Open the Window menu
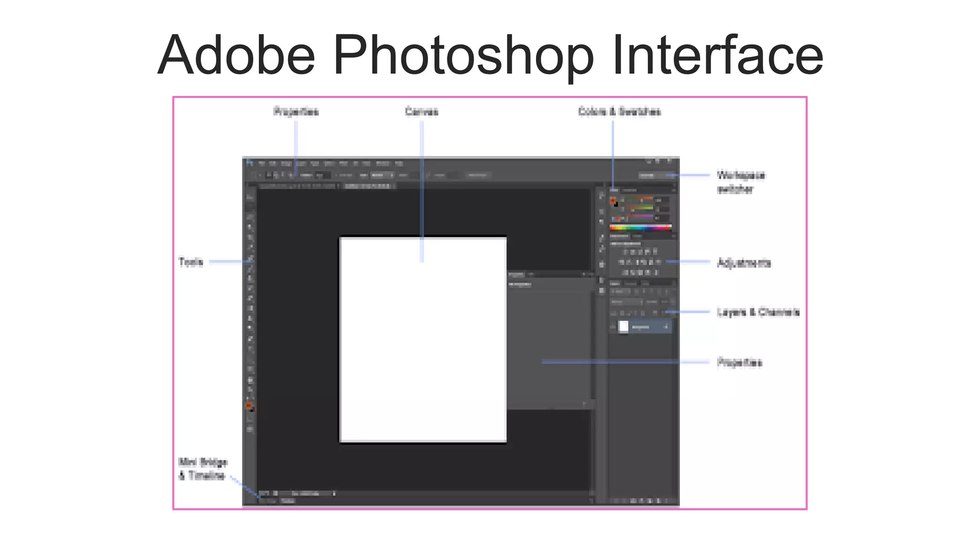 382,164
